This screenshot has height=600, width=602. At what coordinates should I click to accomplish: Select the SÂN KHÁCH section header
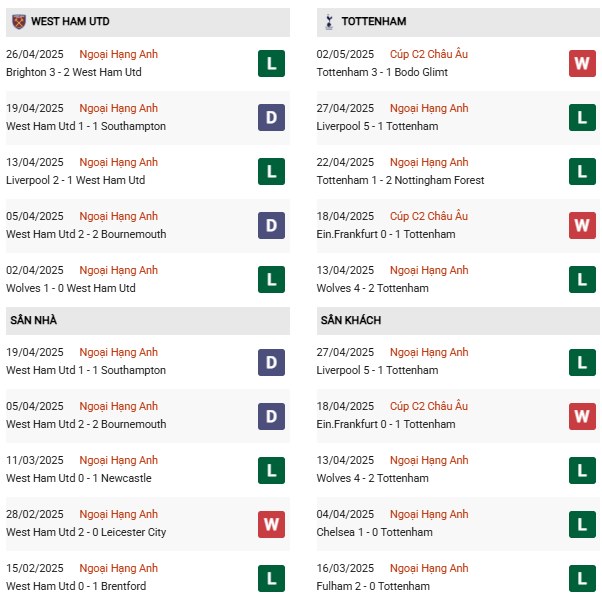[x=458, y=321]
